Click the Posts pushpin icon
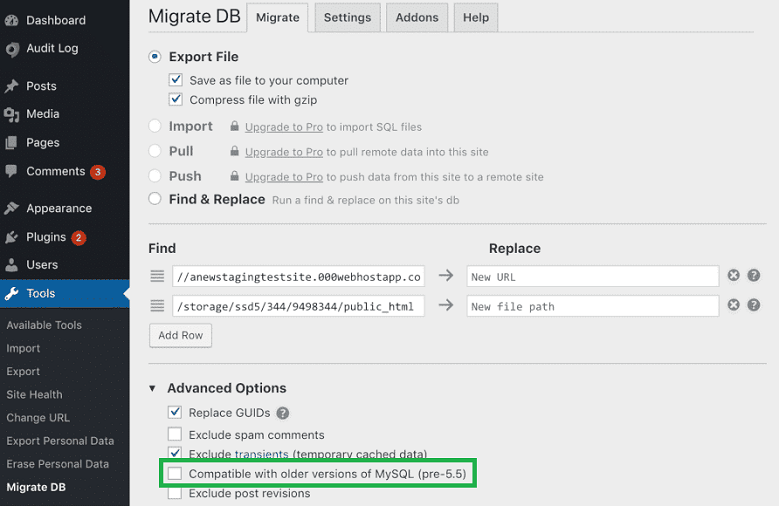Screen dimensions: 779x506 [11, 86]
